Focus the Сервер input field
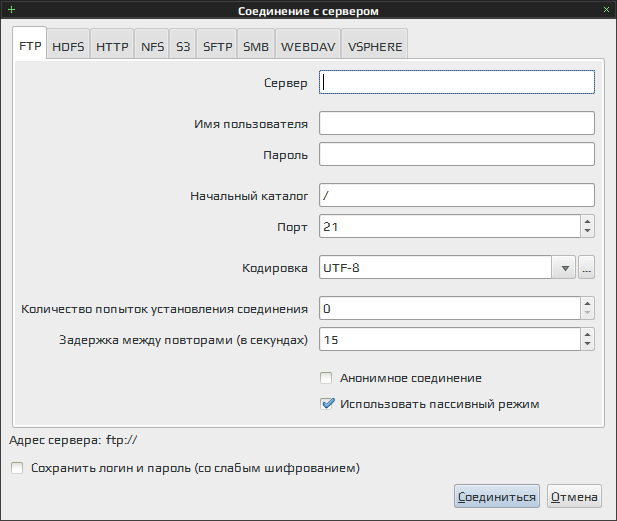The image size is (617, 521). (x=457, y=82)
